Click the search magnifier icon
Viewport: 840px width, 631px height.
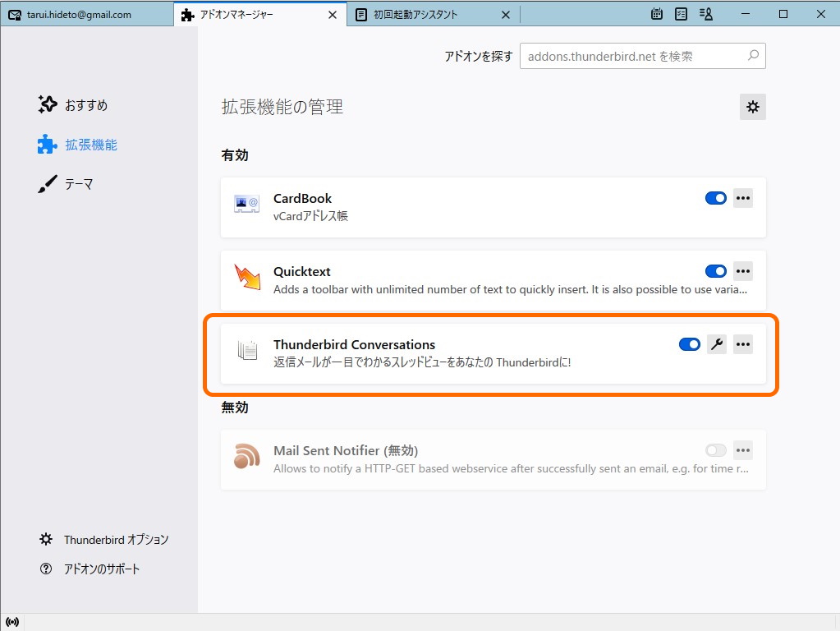(x=753, y=55)
